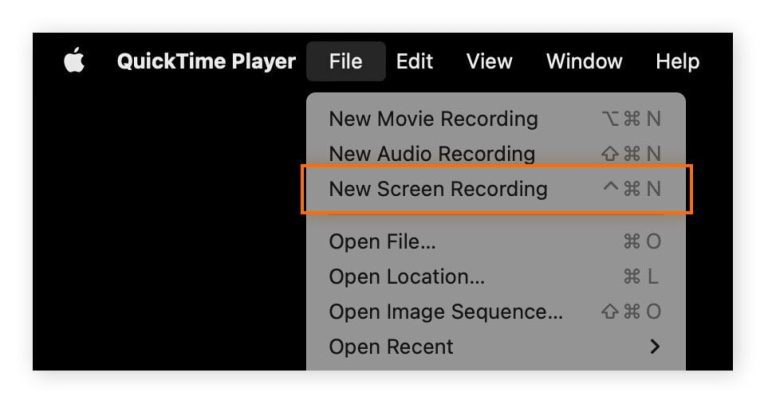768x404 pixels.
Task: Click the ⌃⌘N shortcut beside New Screen Recording
Action: [x=631, y=189]
